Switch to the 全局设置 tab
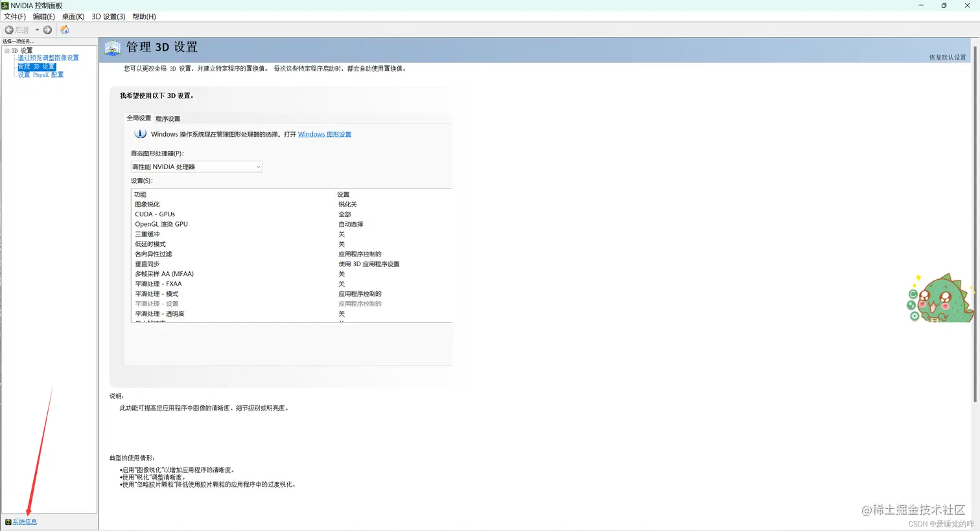 139,118
